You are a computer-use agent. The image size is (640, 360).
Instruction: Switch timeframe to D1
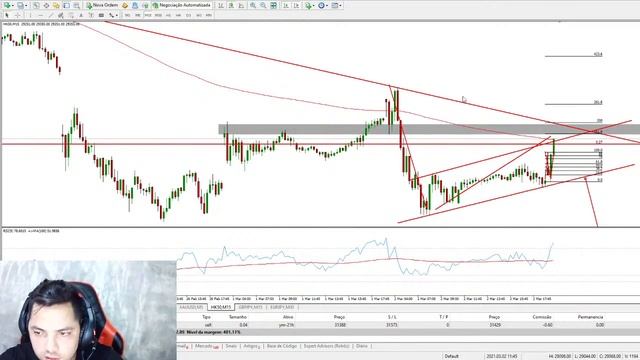coord(189,15)
